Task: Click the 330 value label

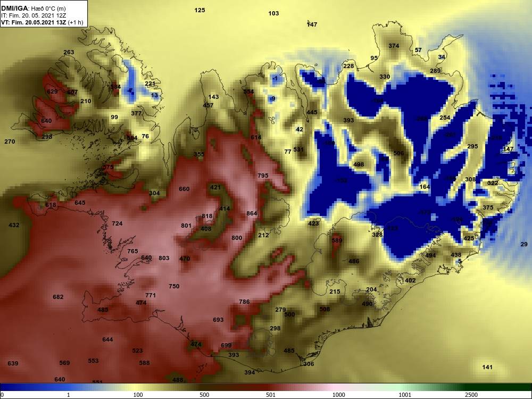Action: [x=385, y=77]
